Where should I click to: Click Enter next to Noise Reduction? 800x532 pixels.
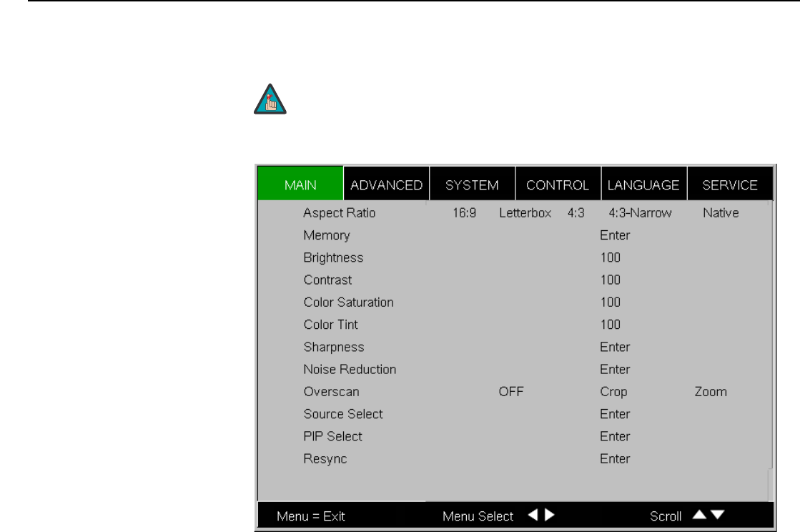[615, 369]
